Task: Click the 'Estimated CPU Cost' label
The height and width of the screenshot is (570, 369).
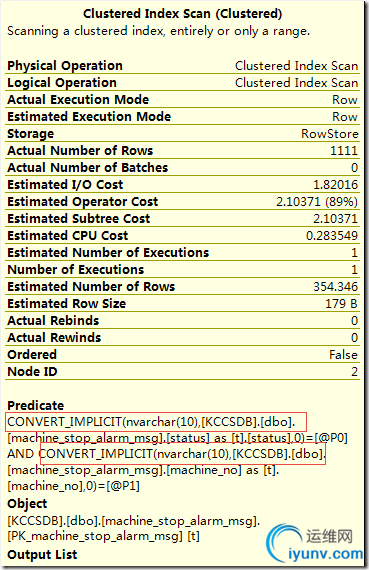Action: [x=68, y=235]
